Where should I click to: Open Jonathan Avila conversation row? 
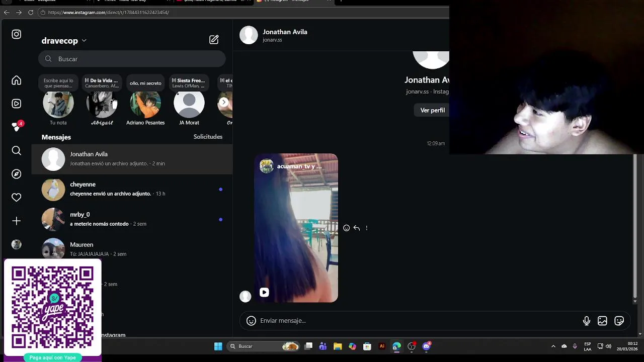132,159
